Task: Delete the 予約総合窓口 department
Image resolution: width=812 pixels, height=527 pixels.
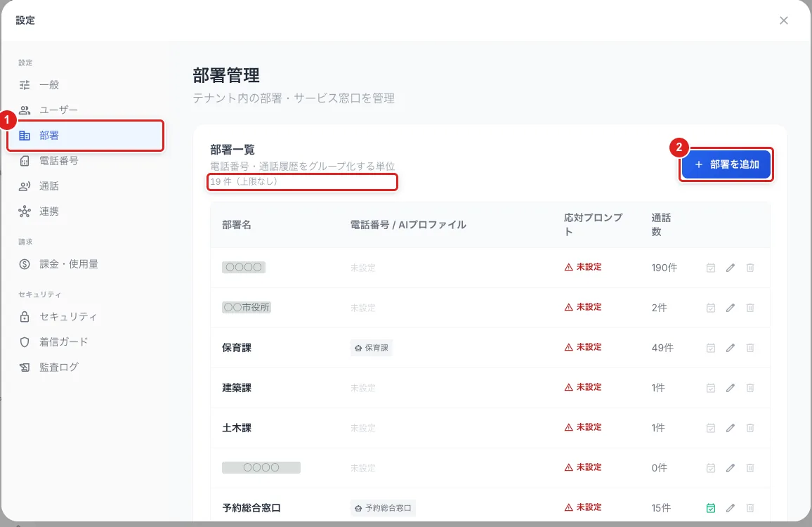Action: pyautogui.click(x=750, y=508)
